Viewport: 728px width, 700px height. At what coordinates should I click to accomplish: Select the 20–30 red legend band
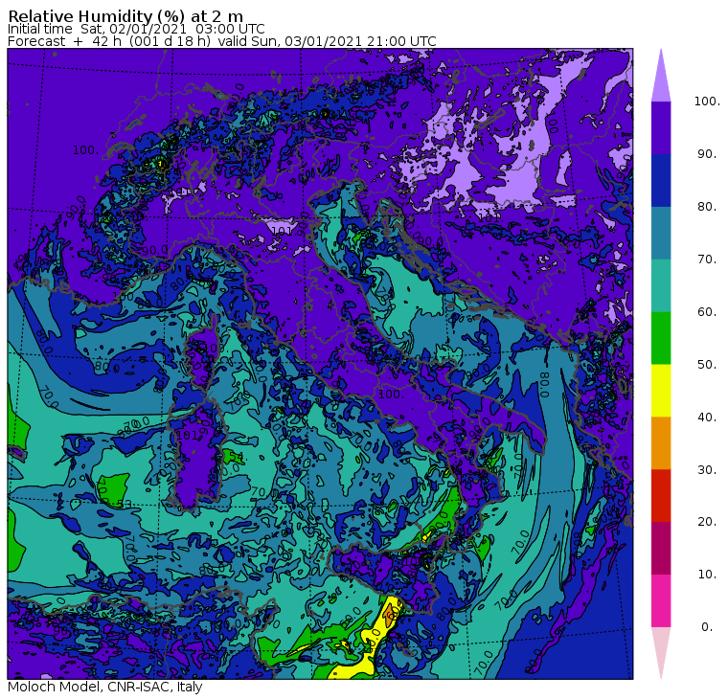[661, 496]
